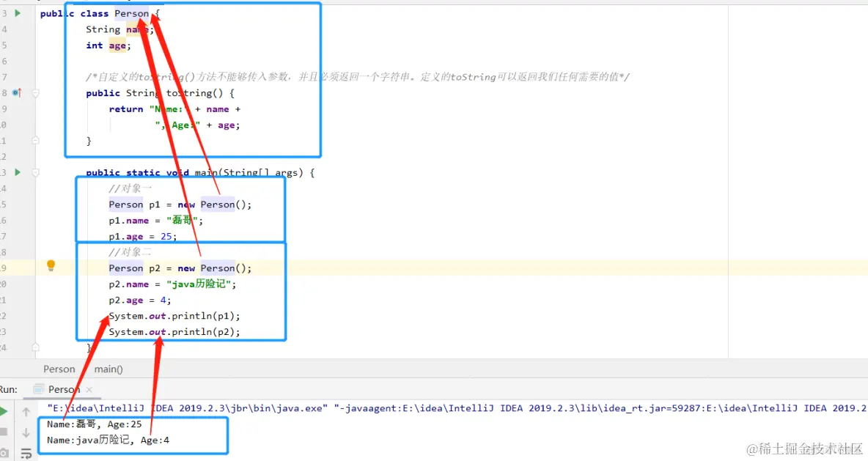The image size is (868, 461).
Task: Open the intention bulb on line 19
Action: [51, 266]
